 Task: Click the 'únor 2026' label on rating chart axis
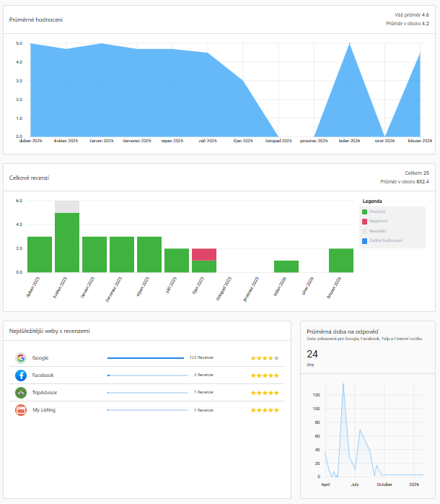pyautogui.click(x=384, y=141)
